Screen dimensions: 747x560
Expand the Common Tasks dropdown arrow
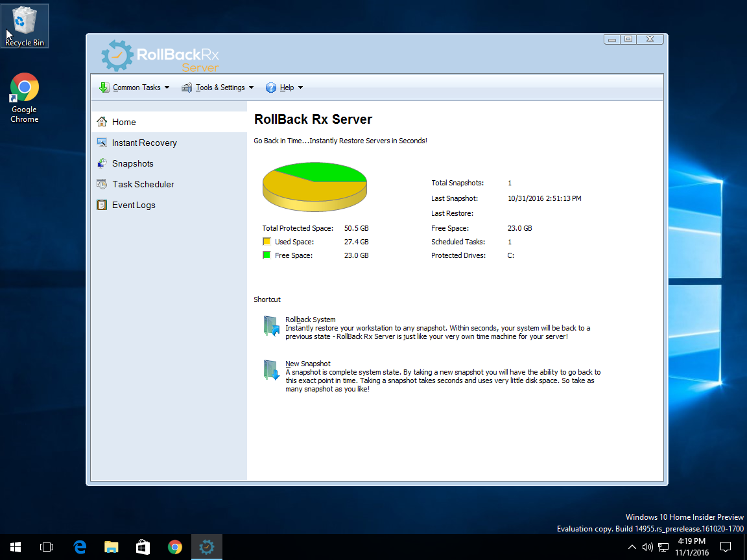tap(167, 87)
